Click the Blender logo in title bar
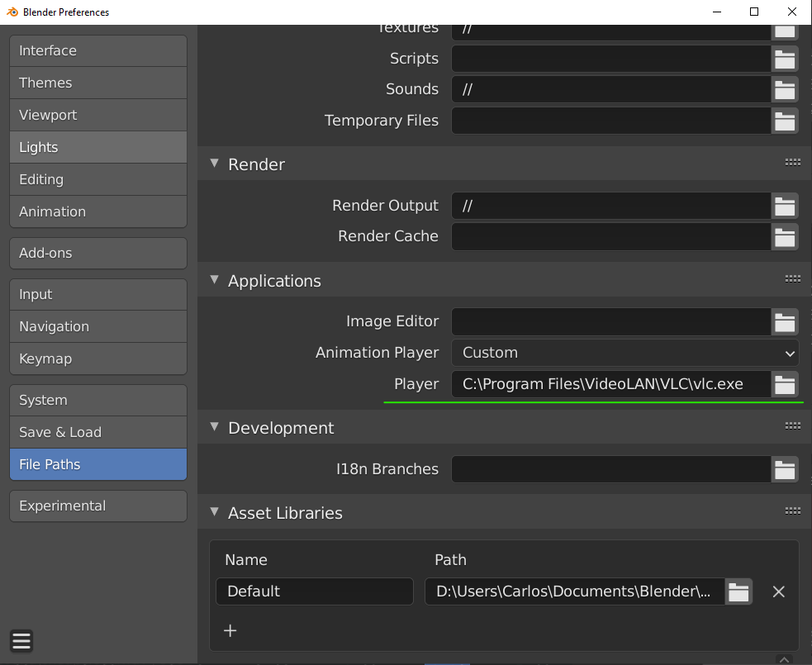 click(x=12, y=12)
